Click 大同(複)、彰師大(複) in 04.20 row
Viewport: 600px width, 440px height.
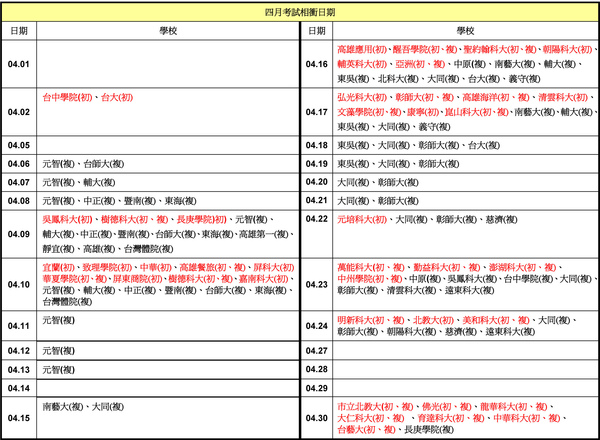click(378, 183)
